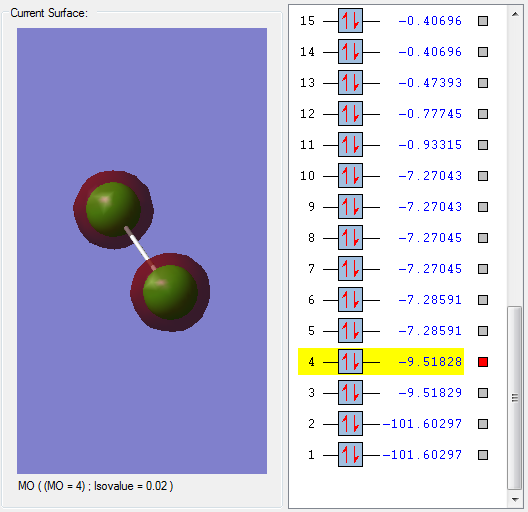Click the vertical scrollbar thumb in orbital list
Viewport: 528px width, 512px height.
pos(515,398)
